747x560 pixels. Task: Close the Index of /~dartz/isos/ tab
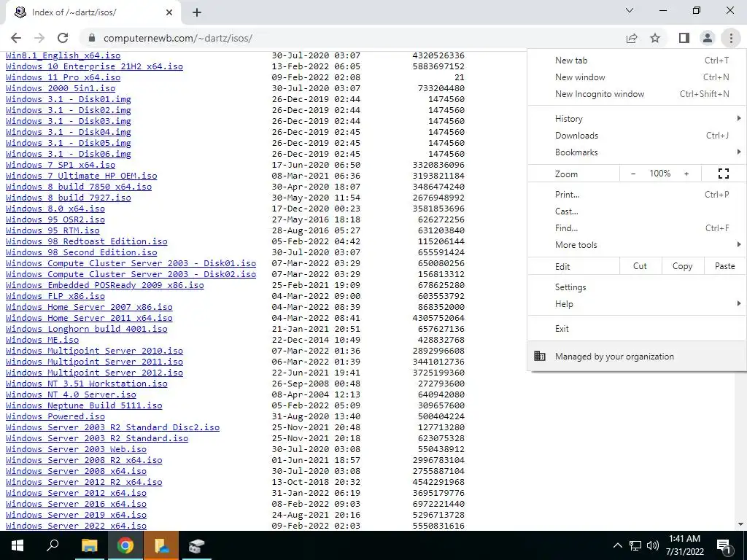169,13
